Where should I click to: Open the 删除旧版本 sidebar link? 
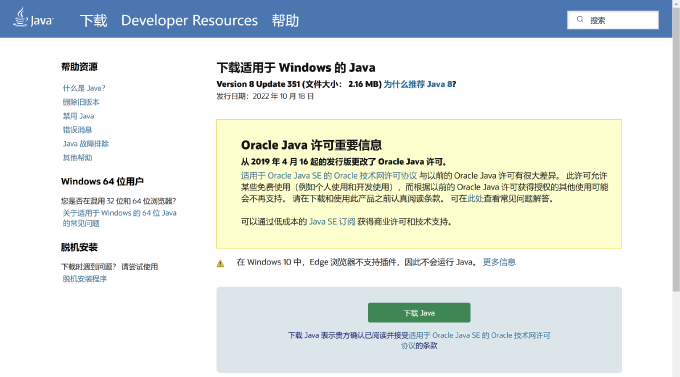[x=81, y=102]
